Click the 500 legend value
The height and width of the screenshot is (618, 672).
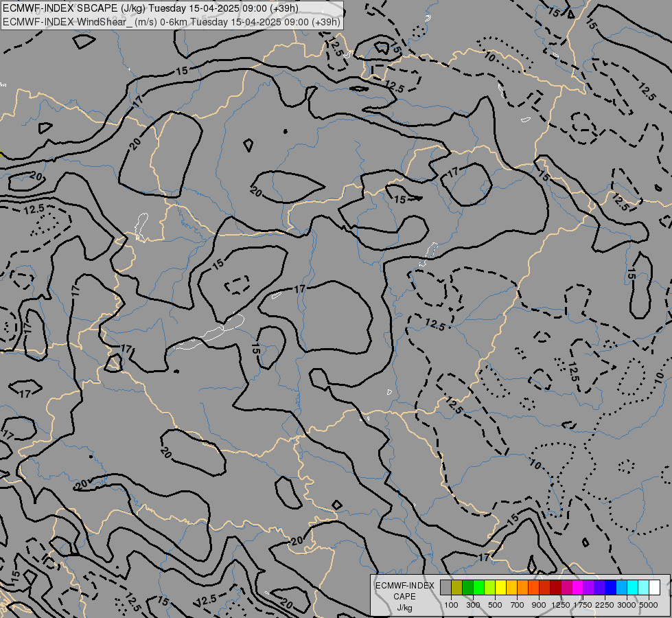(x=495, y=605)
